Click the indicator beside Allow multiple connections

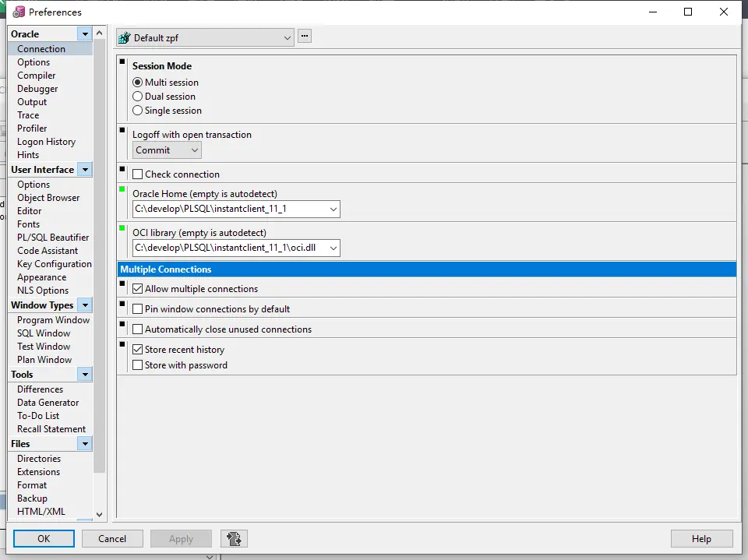click(x=122, y=284)
